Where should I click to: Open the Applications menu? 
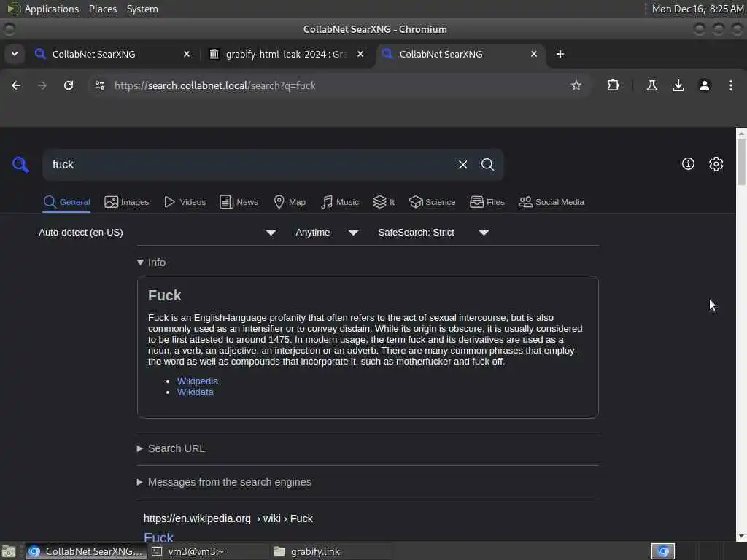pos(52,9)
